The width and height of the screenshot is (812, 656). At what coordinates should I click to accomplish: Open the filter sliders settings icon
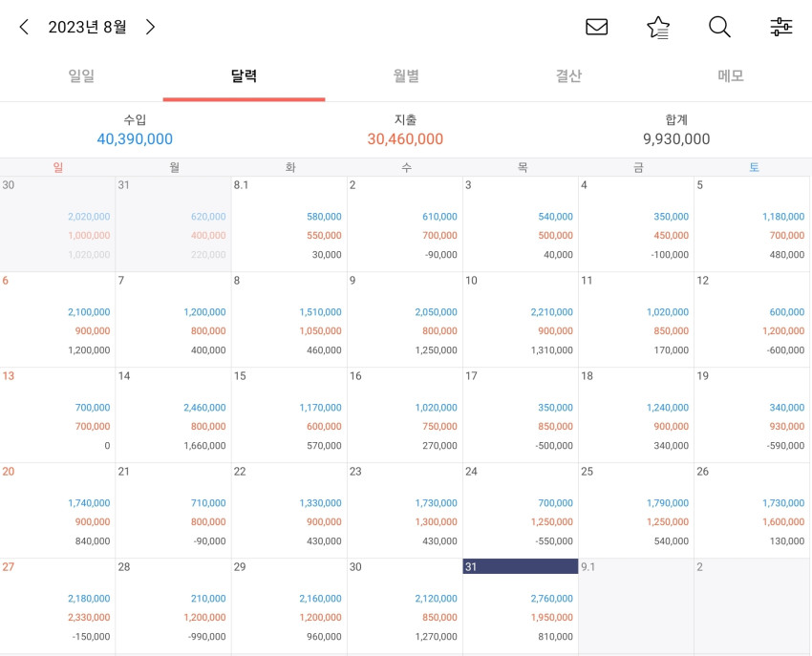(780, 27)
